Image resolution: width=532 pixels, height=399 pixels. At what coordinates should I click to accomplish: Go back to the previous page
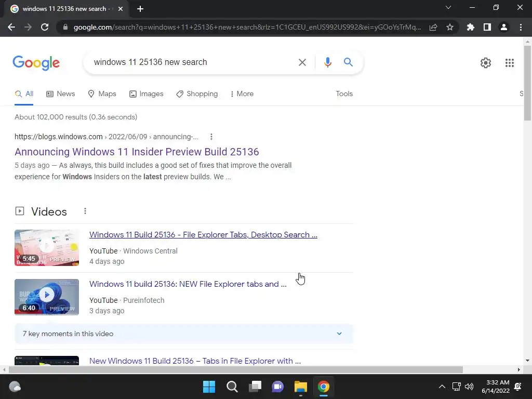click(11, 27)
